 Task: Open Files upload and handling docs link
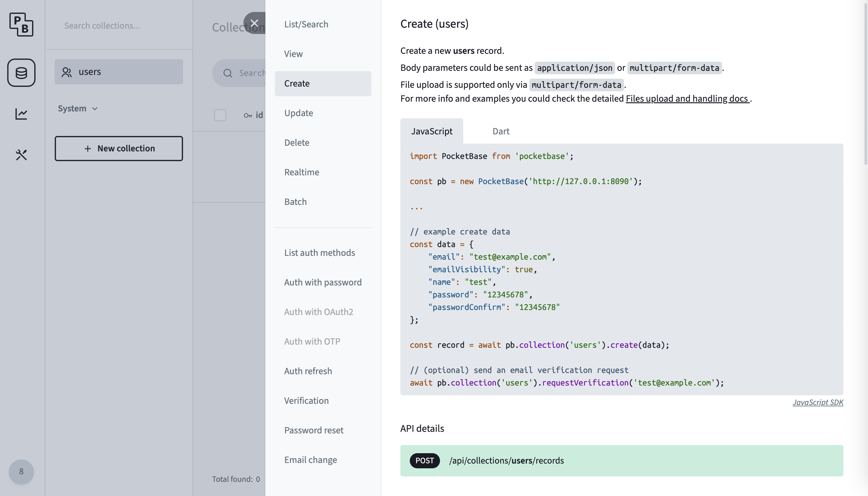coord(687,99)
